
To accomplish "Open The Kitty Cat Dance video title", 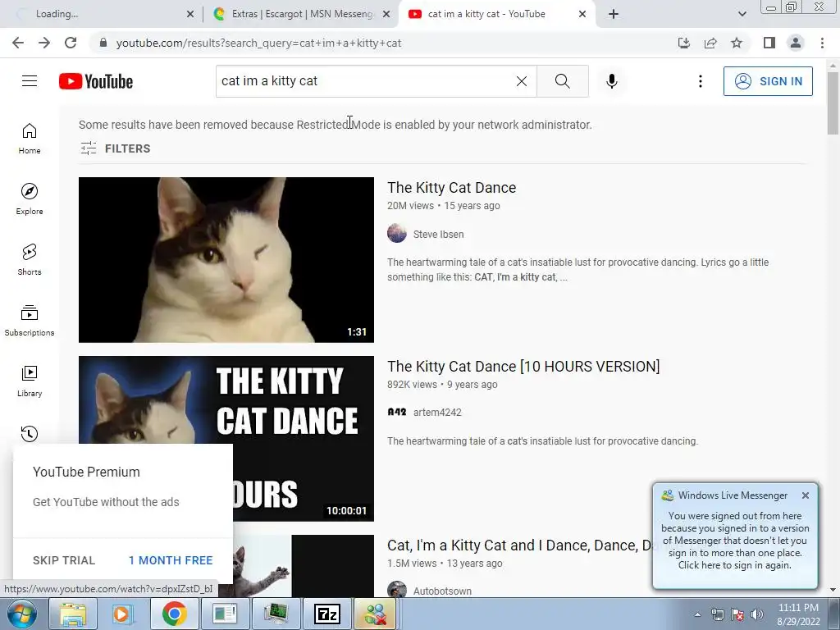I will click(x=452, y=188).
